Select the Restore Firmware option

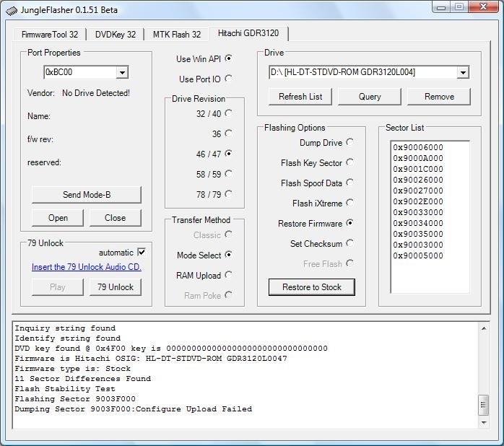[350, 223]
